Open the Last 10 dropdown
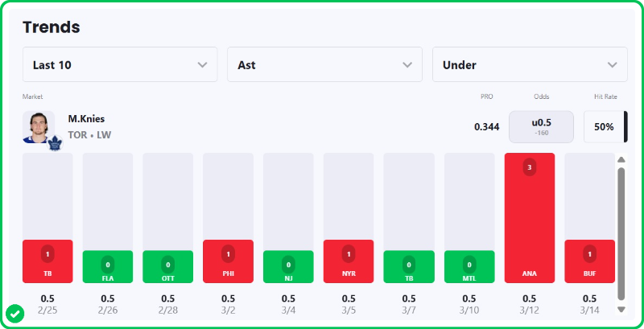644x329 pixels. 120,64
